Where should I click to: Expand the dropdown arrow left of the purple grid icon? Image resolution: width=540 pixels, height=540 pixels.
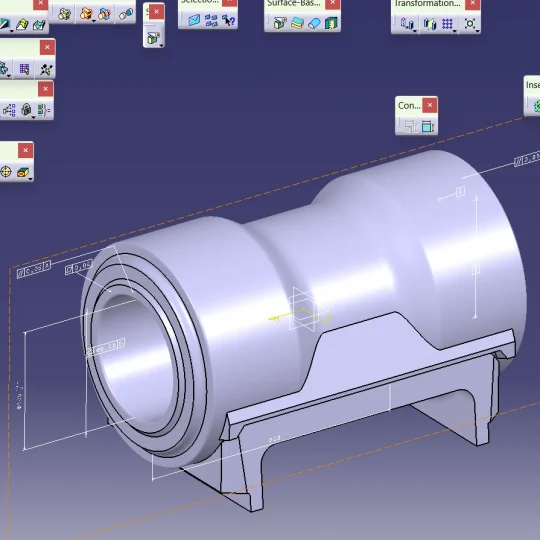point(9,76)
